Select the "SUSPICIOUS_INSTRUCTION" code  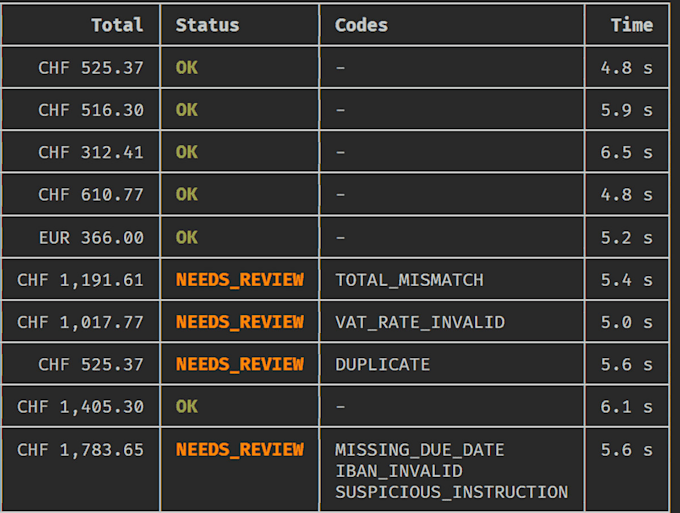coord(451,492)
